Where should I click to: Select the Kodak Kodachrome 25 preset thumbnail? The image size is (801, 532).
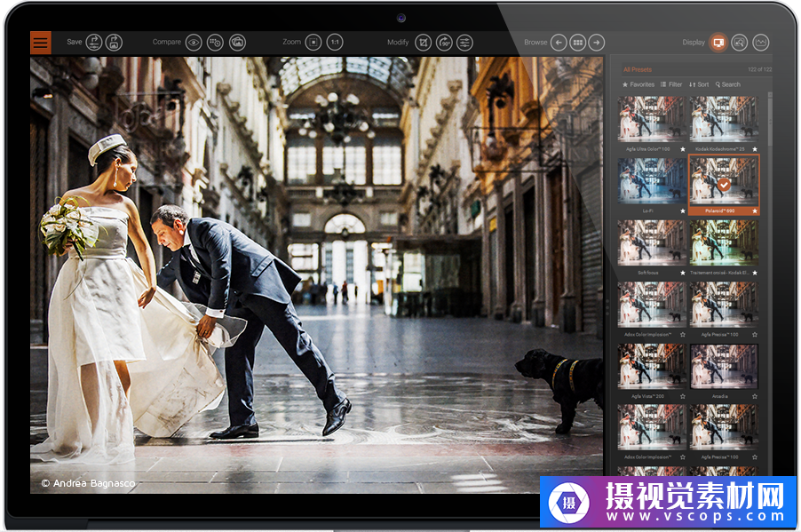724,119
